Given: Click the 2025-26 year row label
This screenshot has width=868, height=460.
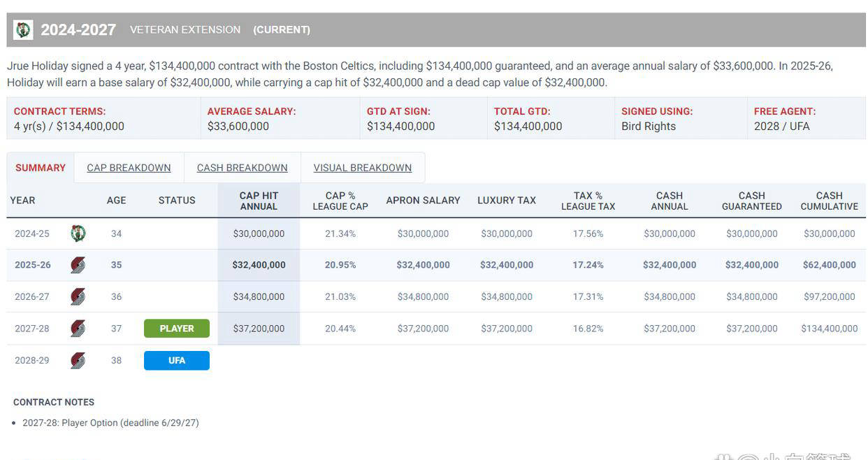Looking at the screenshot, I should click(32, 265).
